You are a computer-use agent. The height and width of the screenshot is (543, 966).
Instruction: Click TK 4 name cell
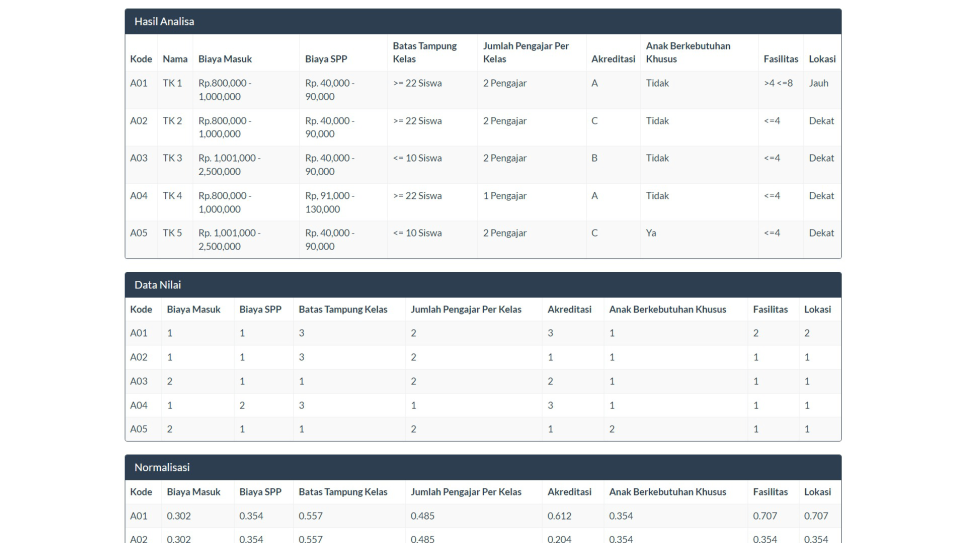172,196
